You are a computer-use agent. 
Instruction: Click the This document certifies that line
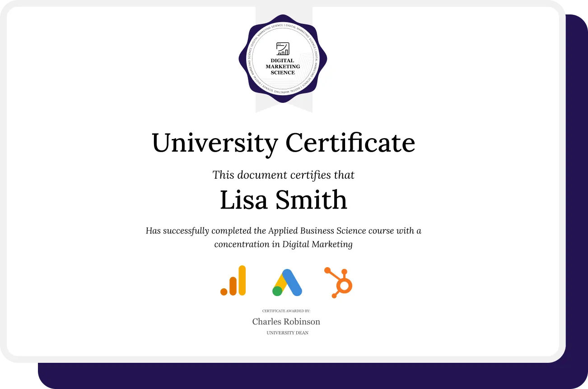pos(283,175)
